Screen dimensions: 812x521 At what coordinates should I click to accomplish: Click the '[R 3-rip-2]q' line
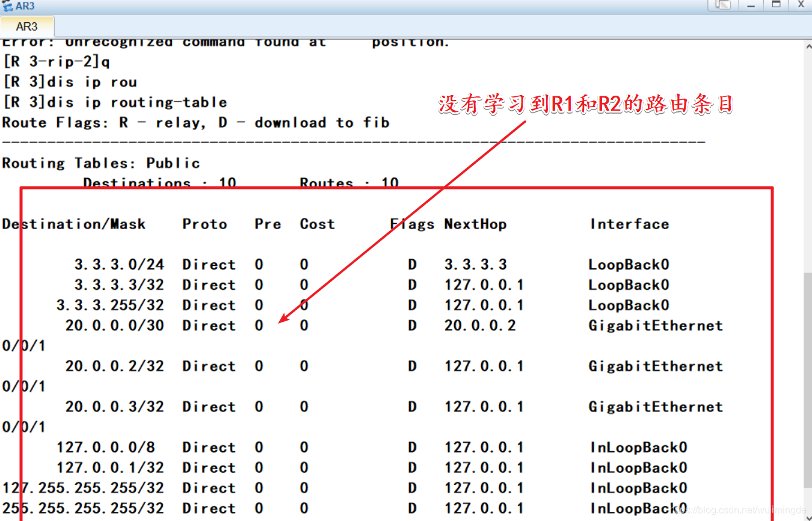coord(56,61)
